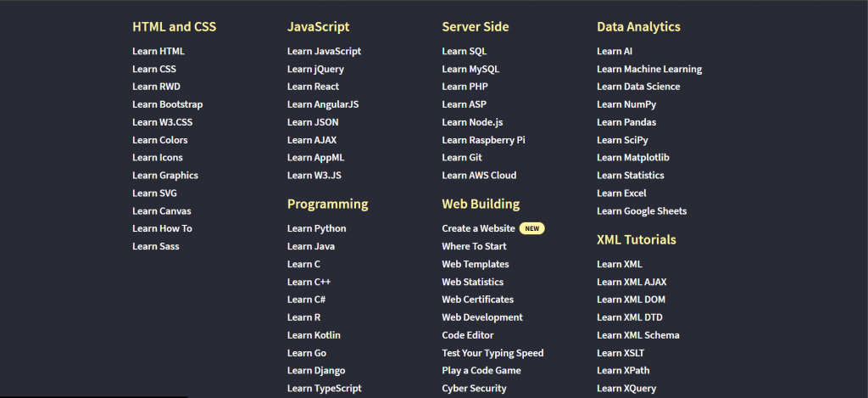
Task: Click Learn Matplotlib link
Action: [x=633, y=158]
